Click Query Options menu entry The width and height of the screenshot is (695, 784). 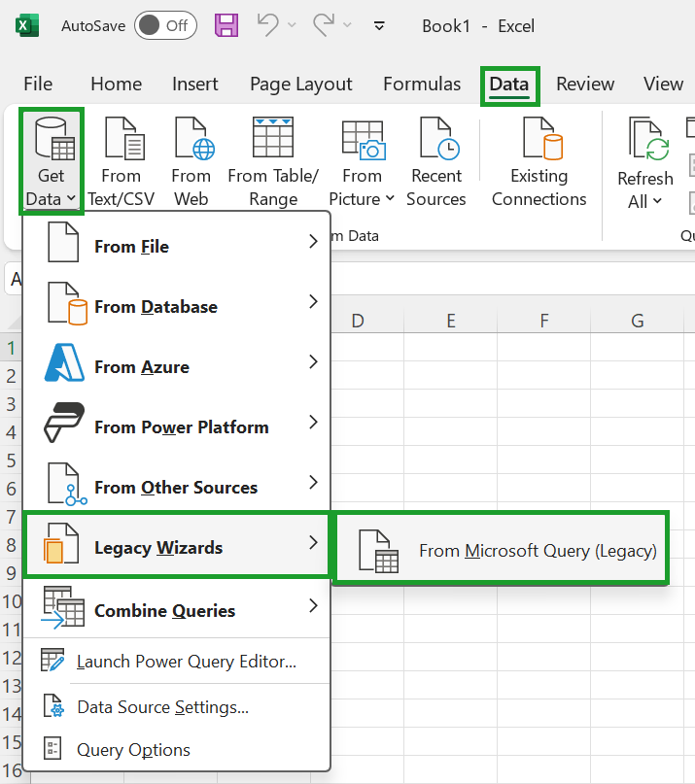[x=133, y=750]
